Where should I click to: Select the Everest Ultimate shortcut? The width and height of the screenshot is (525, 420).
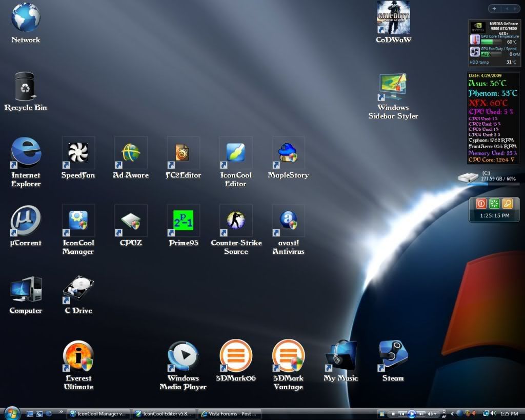click(x=78, y=366)
